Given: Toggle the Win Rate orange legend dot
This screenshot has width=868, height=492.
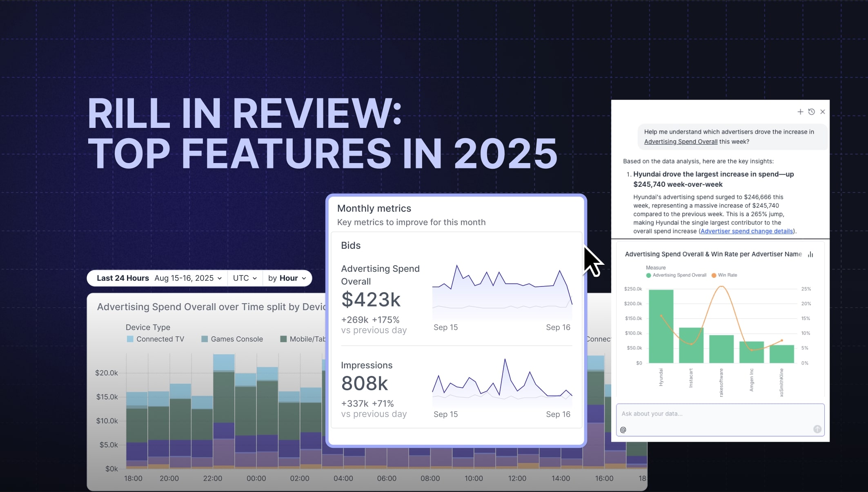Looking at the screenshot, I should tap(714, 275).
